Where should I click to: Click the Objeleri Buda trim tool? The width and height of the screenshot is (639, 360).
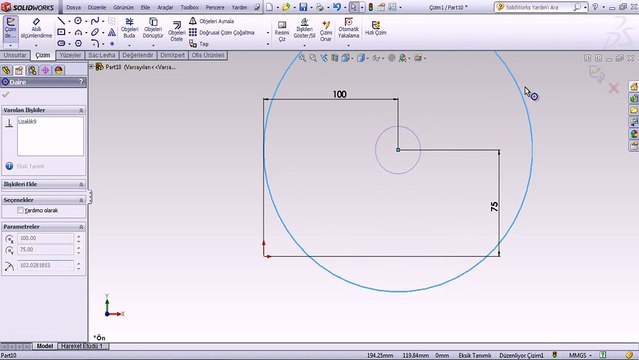(x=129, y=28)
